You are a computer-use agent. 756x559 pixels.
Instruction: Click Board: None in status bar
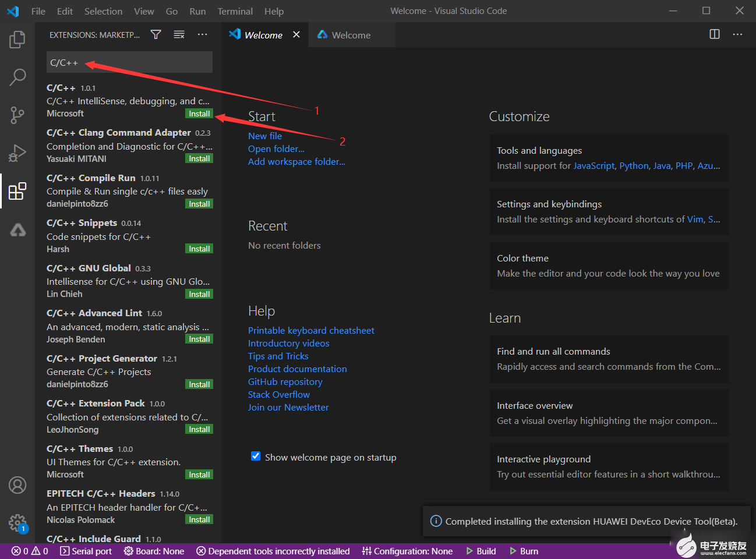(154, 551)
